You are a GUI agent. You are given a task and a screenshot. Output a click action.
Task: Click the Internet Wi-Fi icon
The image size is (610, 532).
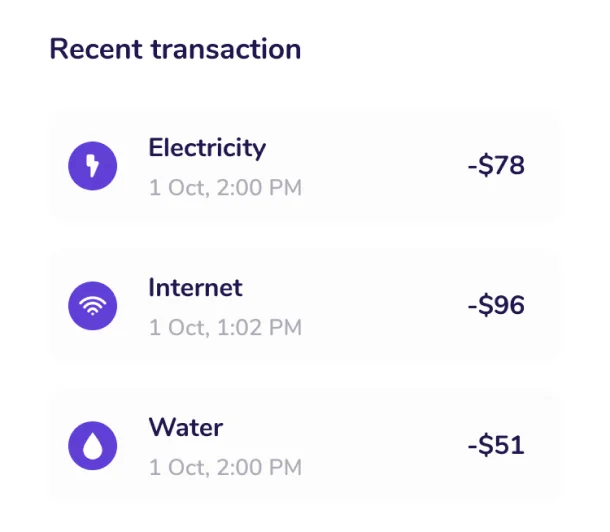point(92,306)
